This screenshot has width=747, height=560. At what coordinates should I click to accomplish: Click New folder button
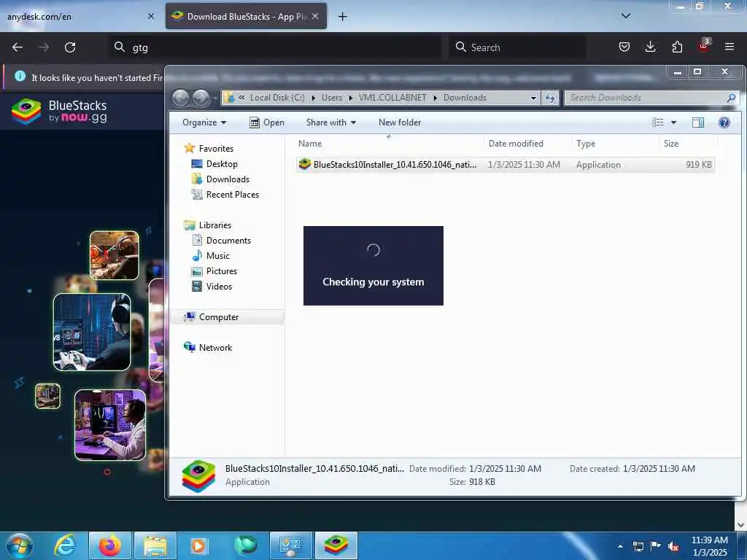tap(400, 122)
